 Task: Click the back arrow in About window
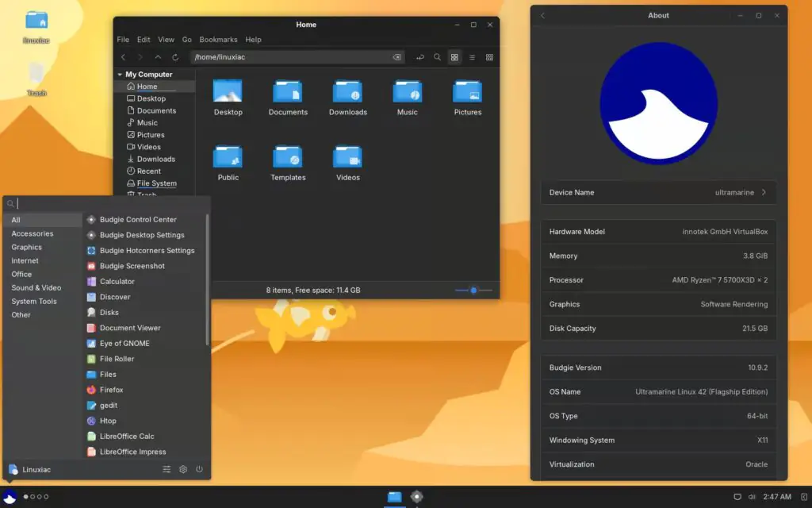coord(543,15)
